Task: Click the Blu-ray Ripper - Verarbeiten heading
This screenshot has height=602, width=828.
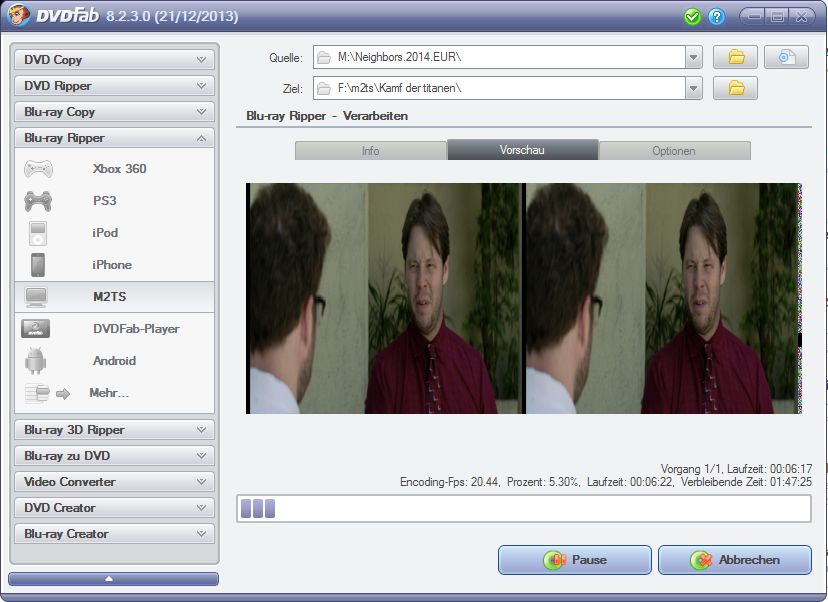Action: click(x=327, y=116)
